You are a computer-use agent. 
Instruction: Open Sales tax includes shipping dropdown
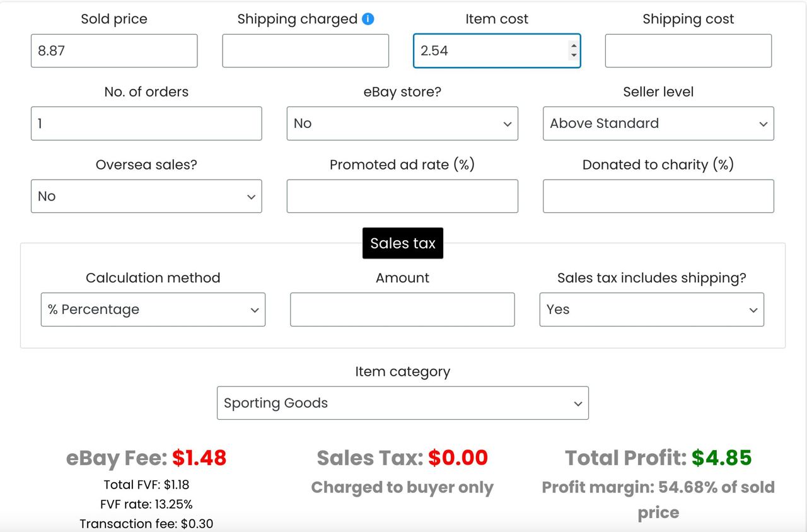pyautogui.click(x=652, y=309)
